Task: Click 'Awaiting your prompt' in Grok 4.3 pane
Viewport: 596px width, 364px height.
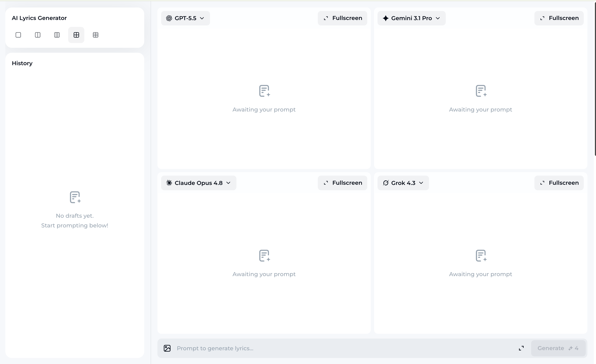Action: pyautogui.click(x=480, y=274)
